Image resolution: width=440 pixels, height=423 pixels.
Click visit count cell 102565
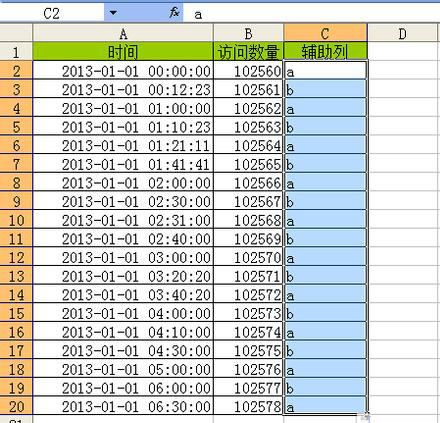(x=248, y=164)
